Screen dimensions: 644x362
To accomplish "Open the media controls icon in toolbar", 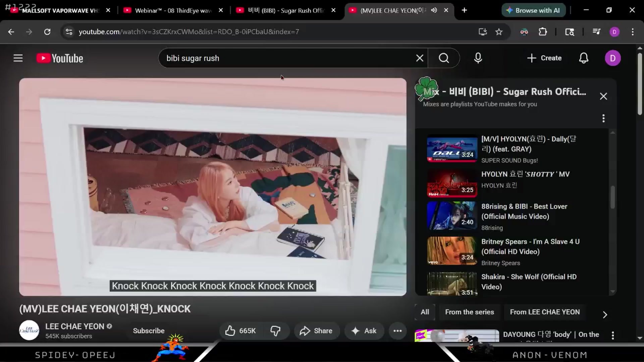I will click(596, 32).
